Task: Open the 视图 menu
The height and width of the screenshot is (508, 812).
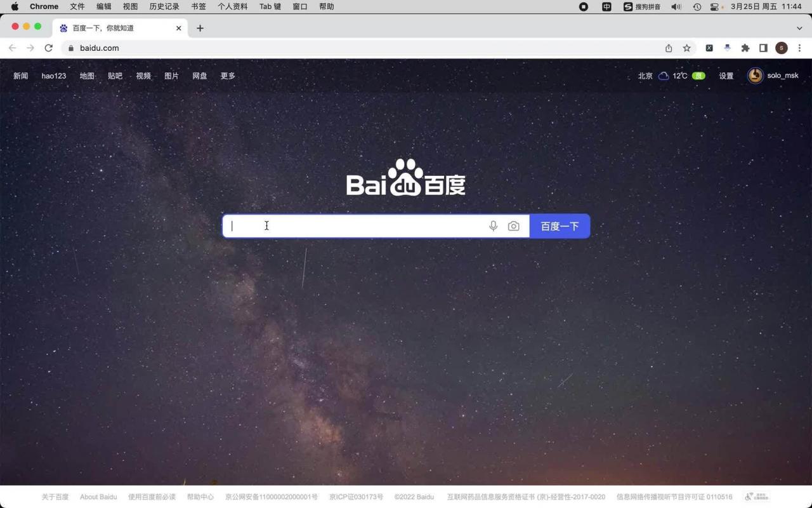Action: (130, 6)
